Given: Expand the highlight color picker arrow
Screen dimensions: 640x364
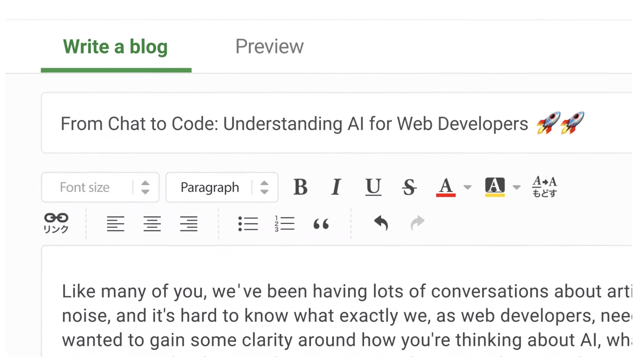Looking at the screenshot, I should (517, 187).
